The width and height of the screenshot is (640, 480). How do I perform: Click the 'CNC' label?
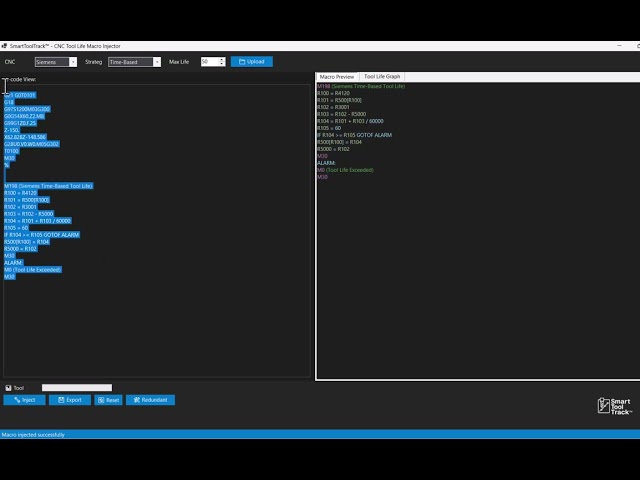(x=10, y=62)
